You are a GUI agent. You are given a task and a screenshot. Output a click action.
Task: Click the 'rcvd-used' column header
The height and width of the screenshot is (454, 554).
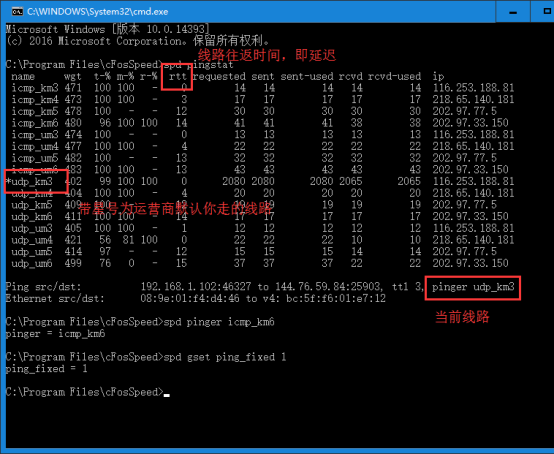394,76
